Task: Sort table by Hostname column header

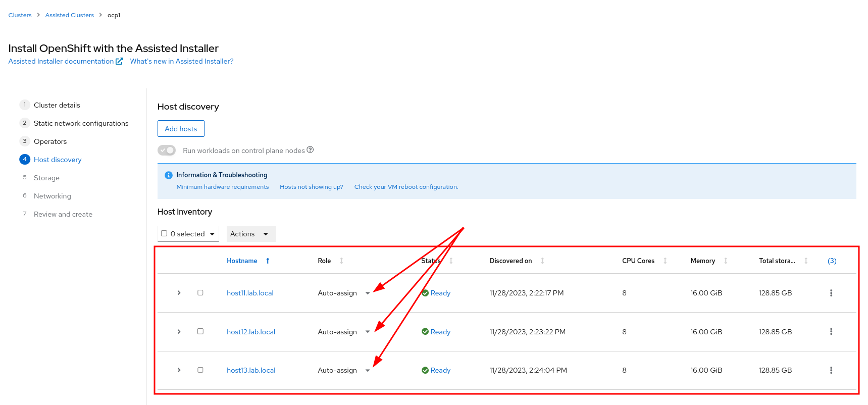Action: [x=242, y=261]
